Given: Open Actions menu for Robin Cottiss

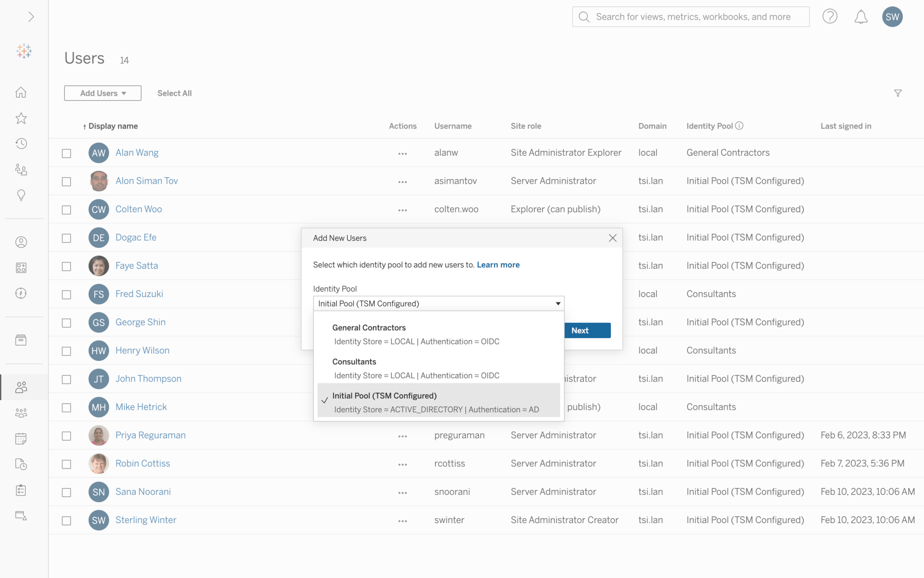Looking at the screenshot, I should (402, 463).
